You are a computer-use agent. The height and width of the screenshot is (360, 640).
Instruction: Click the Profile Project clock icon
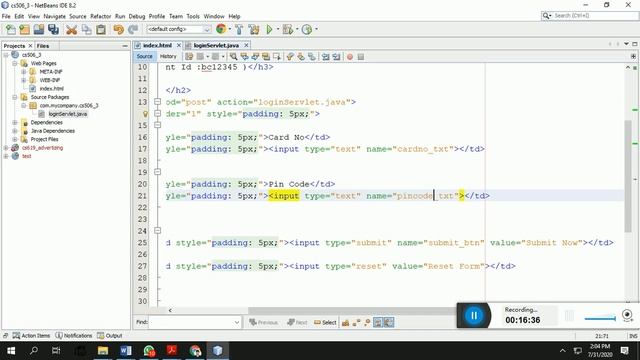tap(307, 29)
